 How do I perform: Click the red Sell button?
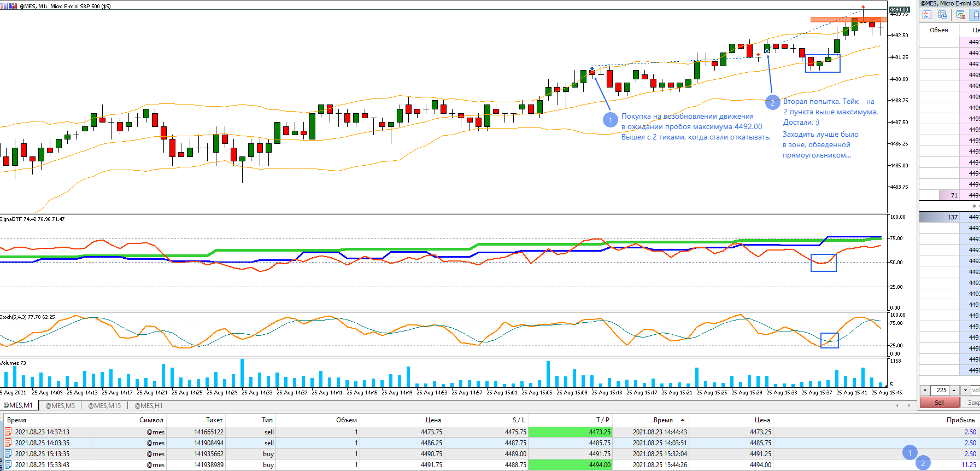[x=940, y=403]
